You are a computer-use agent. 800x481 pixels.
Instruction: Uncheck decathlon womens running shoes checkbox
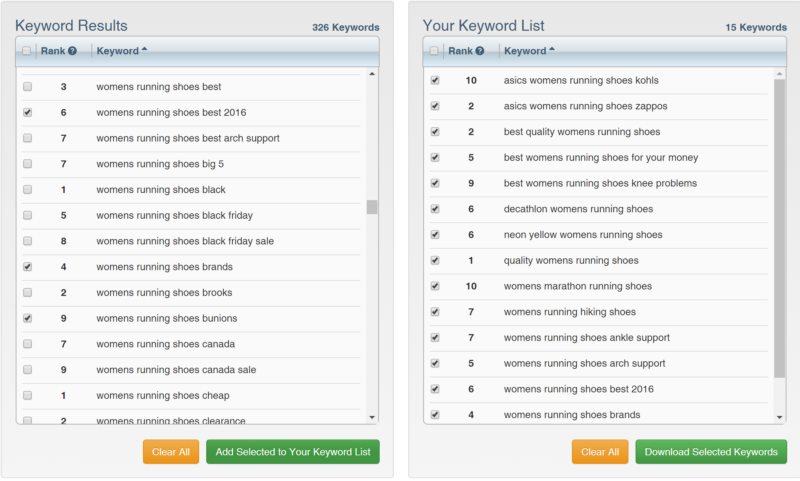coord(434,209)
